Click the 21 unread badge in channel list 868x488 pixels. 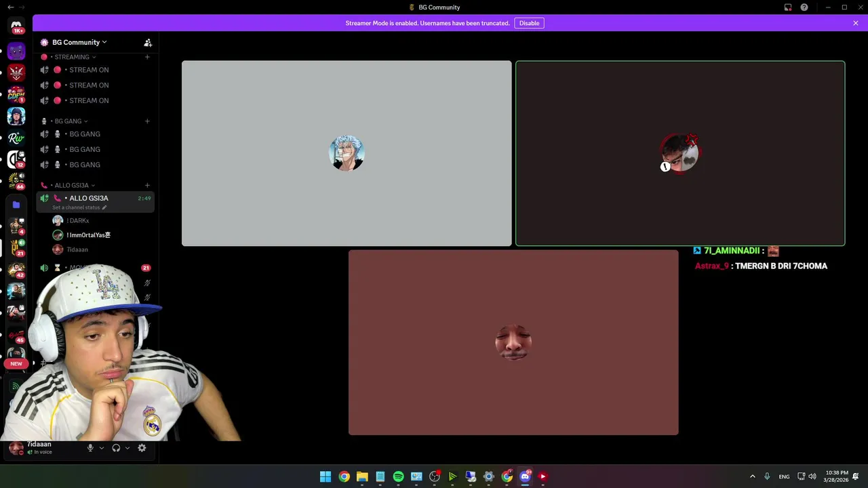(x=146, y=268)
